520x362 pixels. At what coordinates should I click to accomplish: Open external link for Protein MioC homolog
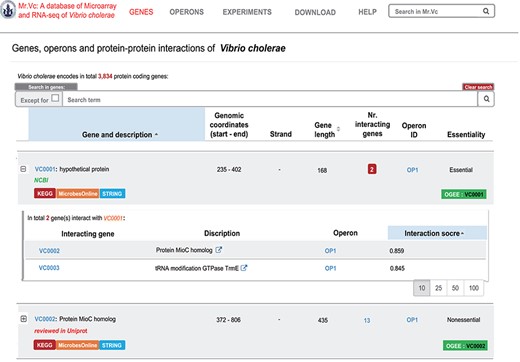click(218, 250)
